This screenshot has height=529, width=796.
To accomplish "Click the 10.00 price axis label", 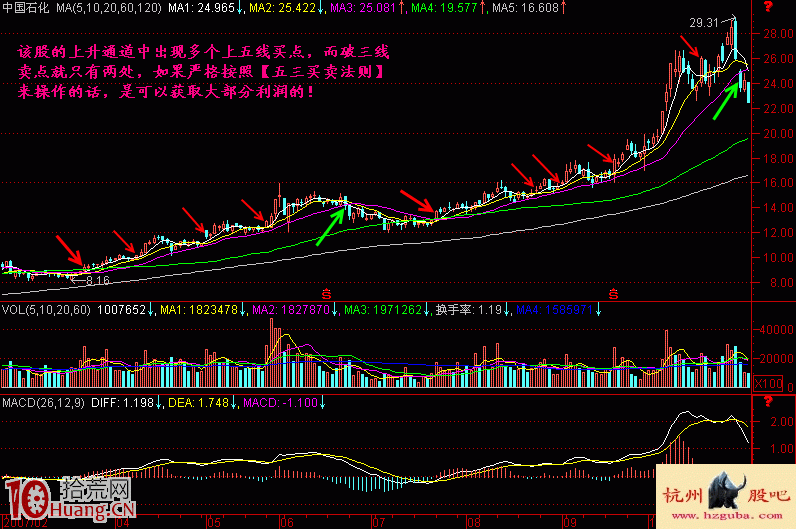I will 778,257.
